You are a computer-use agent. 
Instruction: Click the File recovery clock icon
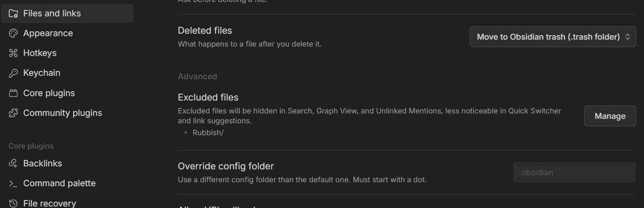(13, 203)
